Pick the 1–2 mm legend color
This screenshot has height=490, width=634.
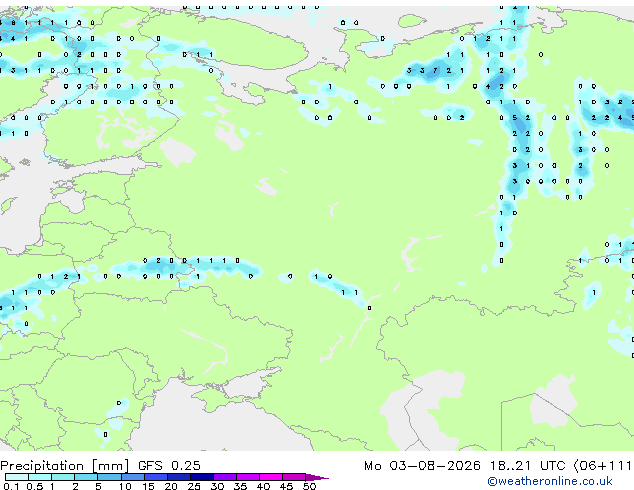pos(63,477)
